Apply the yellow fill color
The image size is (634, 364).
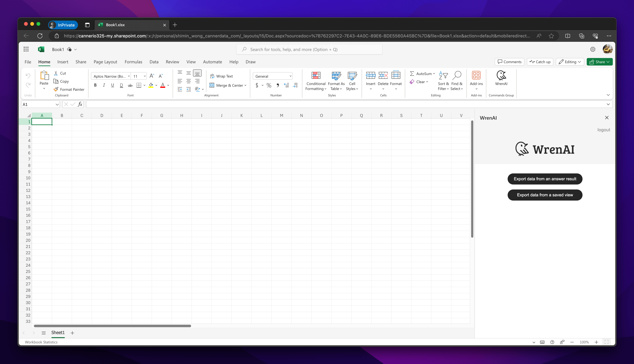point(151,85)
